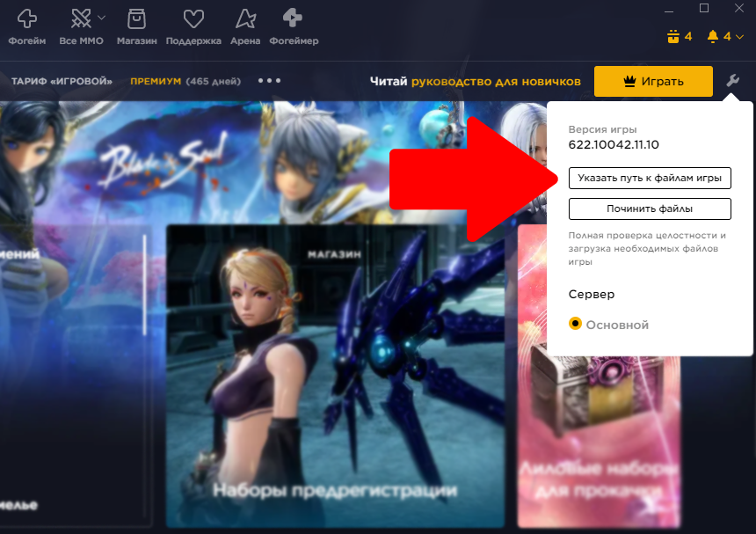Viewport: 756px width, 534px height.
Task: Open the Поддержка heart icon
Action: [x=193, y=18]
